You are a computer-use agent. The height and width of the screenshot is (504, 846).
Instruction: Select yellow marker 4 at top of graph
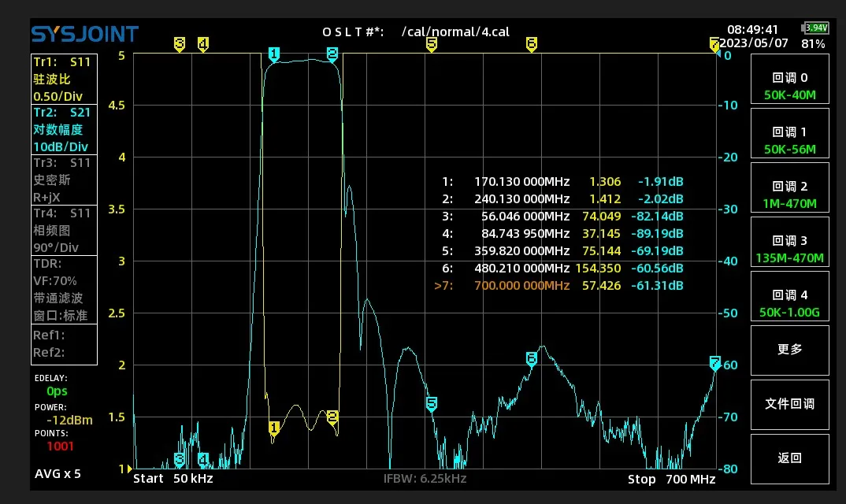203,44
